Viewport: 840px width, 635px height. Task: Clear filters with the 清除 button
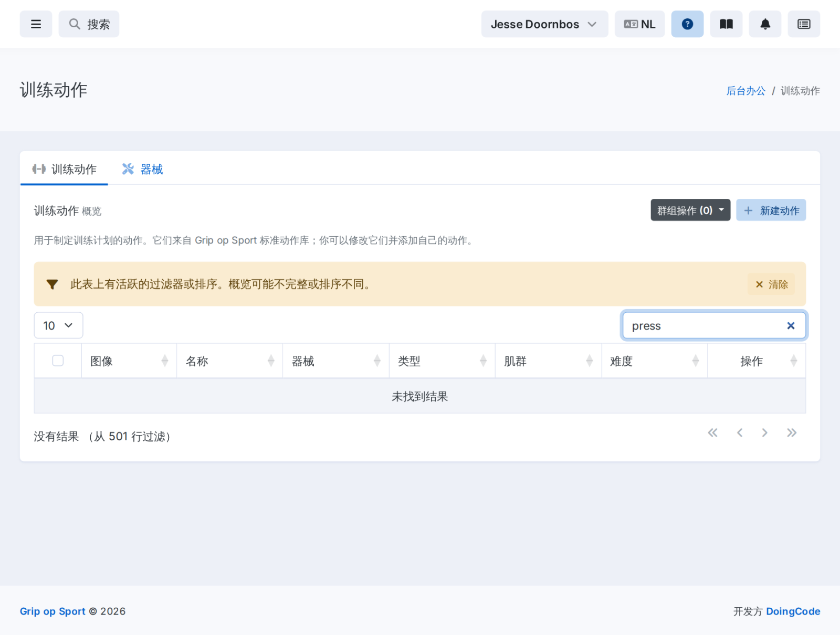[x=771, y=284]
